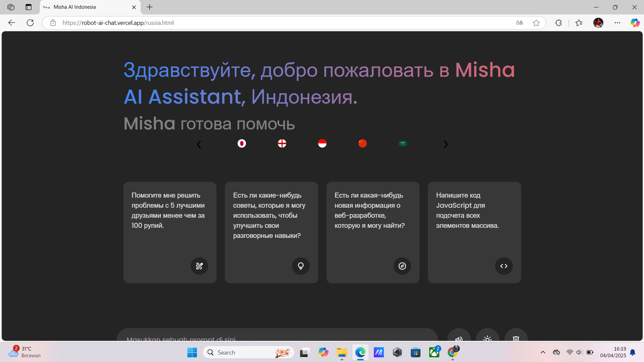Screen dimensions: 644x362
Task: Open the clock and date showing 16:19
Action: coord(613,352)
